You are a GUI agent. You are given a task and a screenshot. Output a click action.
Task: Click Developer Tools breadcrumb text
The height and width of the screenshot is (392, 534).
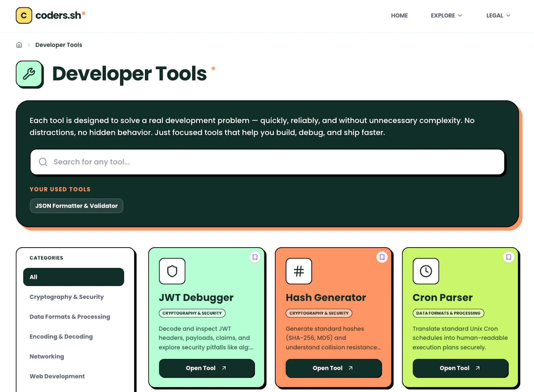(59, 45)
